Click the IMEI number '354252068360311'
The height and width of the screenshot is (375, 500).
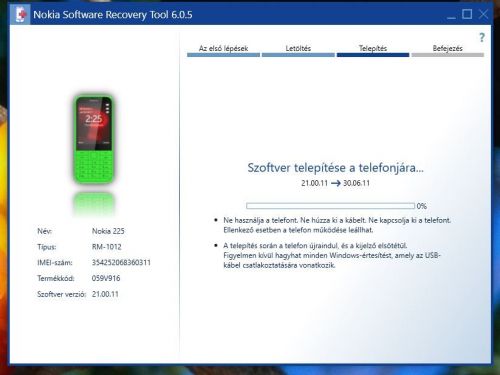[x=121, y=262]
